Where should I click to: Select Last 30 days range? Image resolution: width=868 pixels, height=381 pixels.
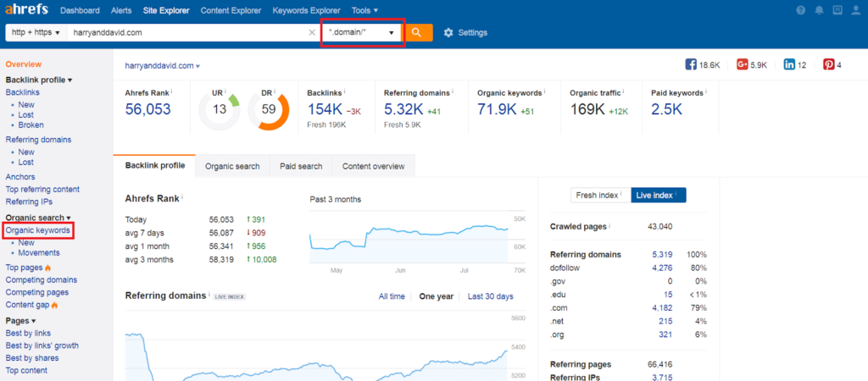point(491,296)
